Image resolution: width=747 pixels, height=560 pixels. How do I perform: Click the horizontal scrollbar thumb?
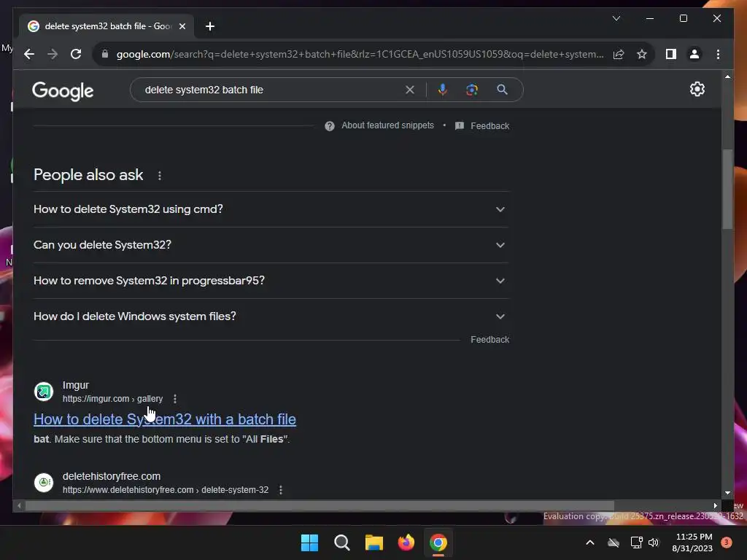click(x=320, y=506)
